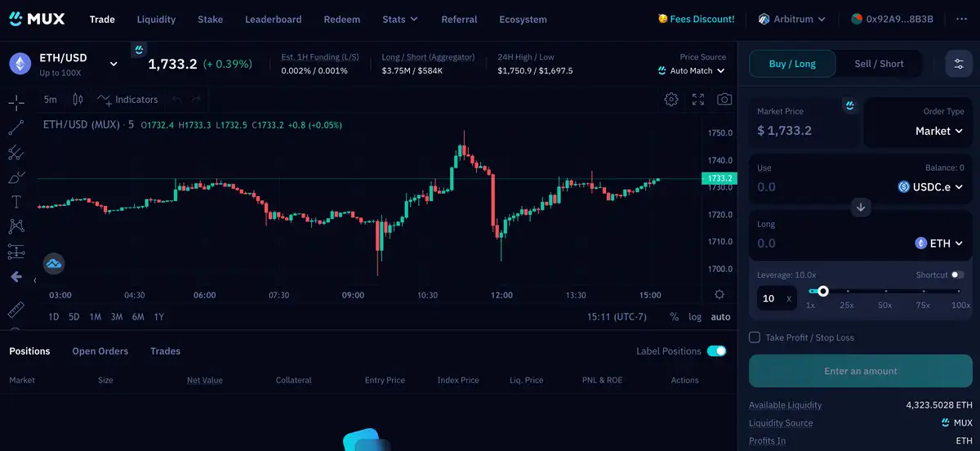This screenshot has width=980, height=451.
Task: Set chart range to 1D
Action: point(53,317)
